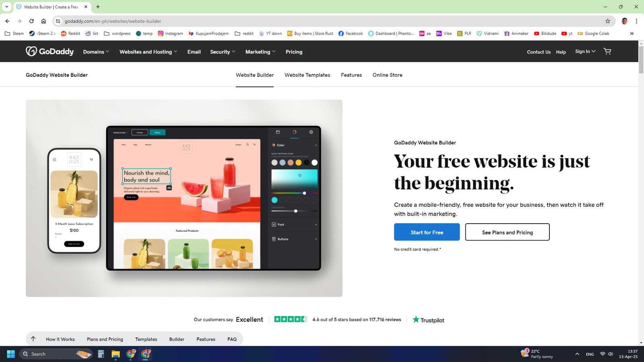Image resolution: width=644 pixels, height=362 pixels.
Task: Click the Start for Free button
Action: coord(427,232)
